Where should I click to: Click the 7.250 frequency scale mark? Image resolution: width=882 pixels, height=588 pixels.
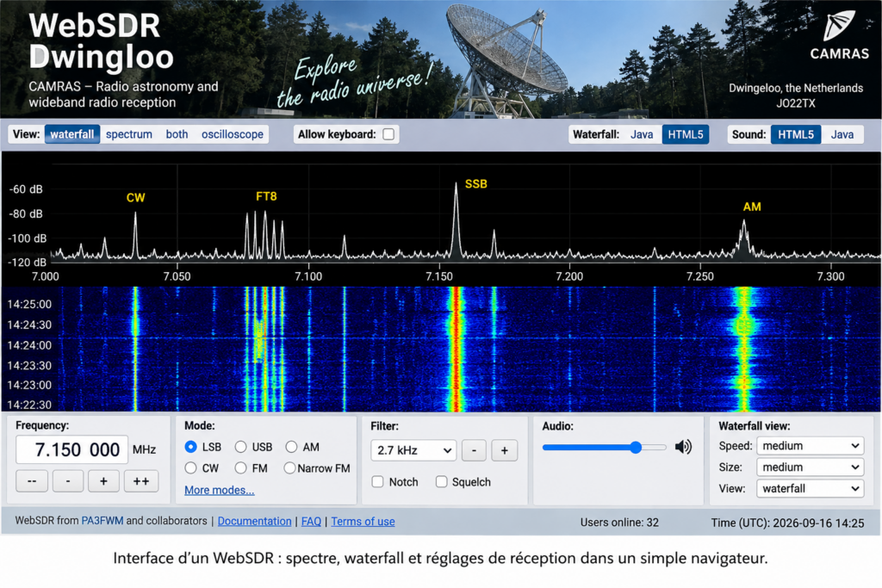(x=700, y=276)
